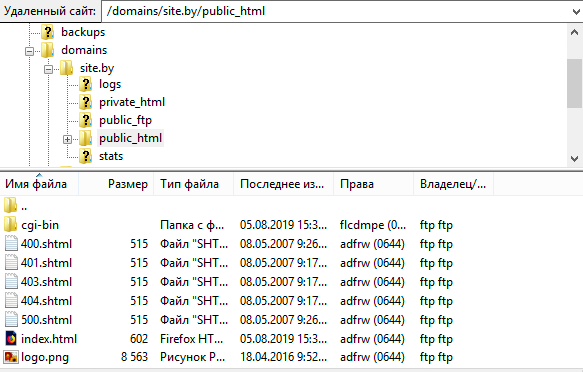Image resolution: width=583 pixels, height=372 pixels.
Task: Click 'flcdmpe (0...' permissions of cgi-bin
Action: tap(373, 225)
